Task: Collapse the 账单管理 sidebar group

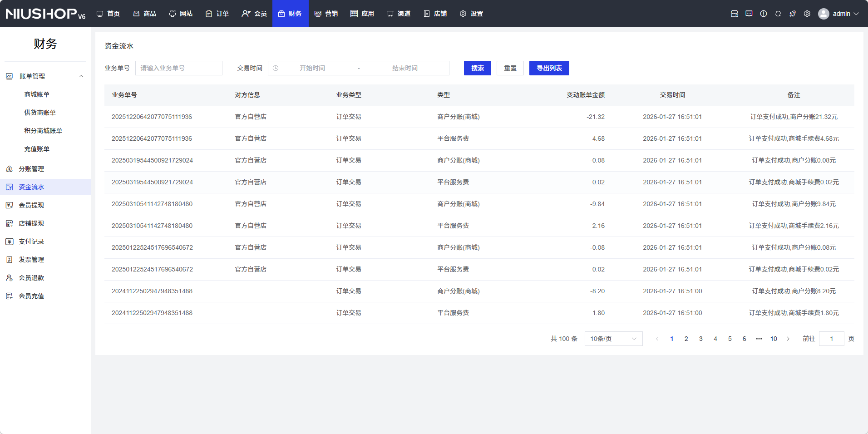Action: pos(81,76)
